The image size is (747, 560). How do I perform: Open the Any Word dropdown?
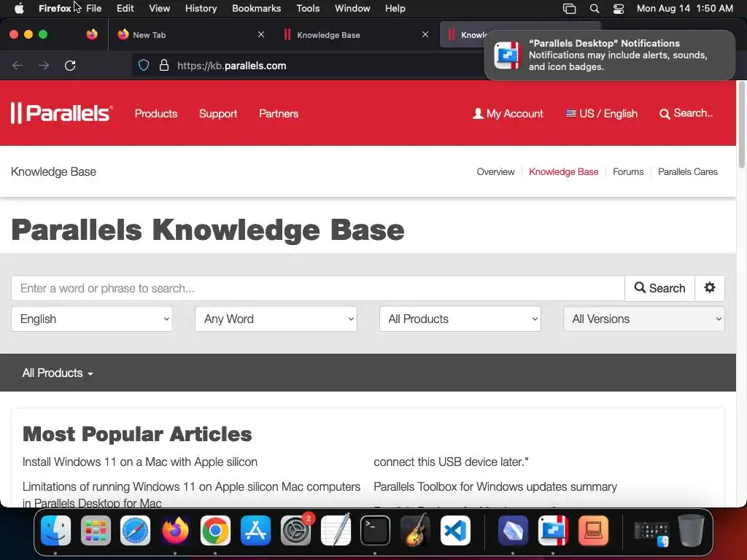[x=276, y=319]
